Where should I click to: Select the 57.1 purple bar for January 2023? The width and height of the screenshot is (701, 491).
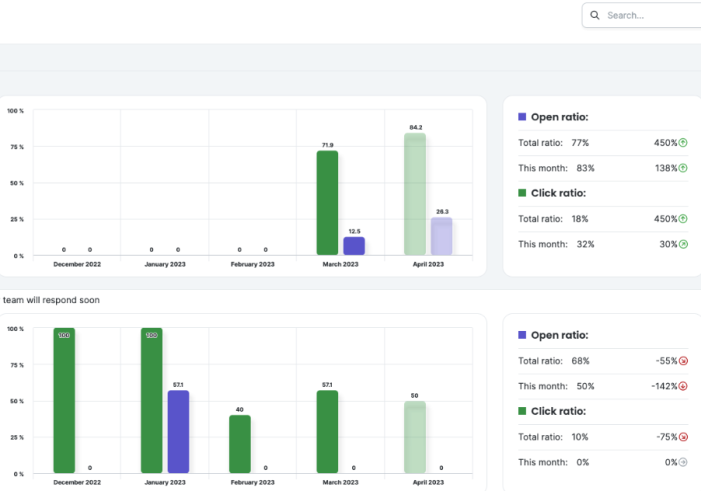tap(178, 431)
